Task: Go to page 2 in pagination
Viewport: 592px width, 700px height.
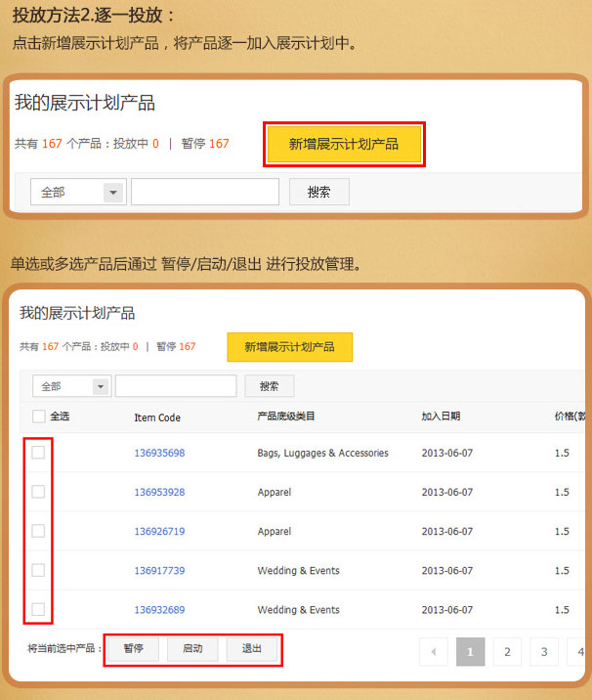Action: point(507,651)
